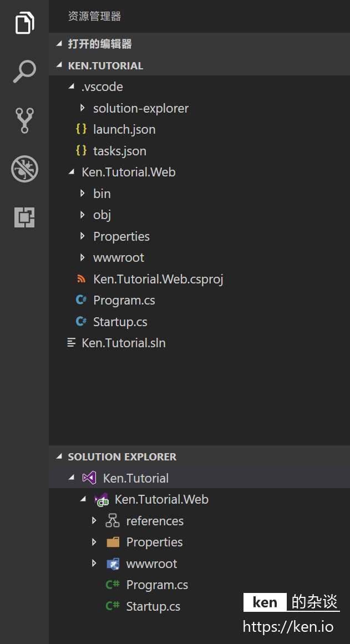Image resolution: width=350 pixels, height=644 pixels.
Task: Click the globe folder icon beside wwwroot
Action: point(113,564)
